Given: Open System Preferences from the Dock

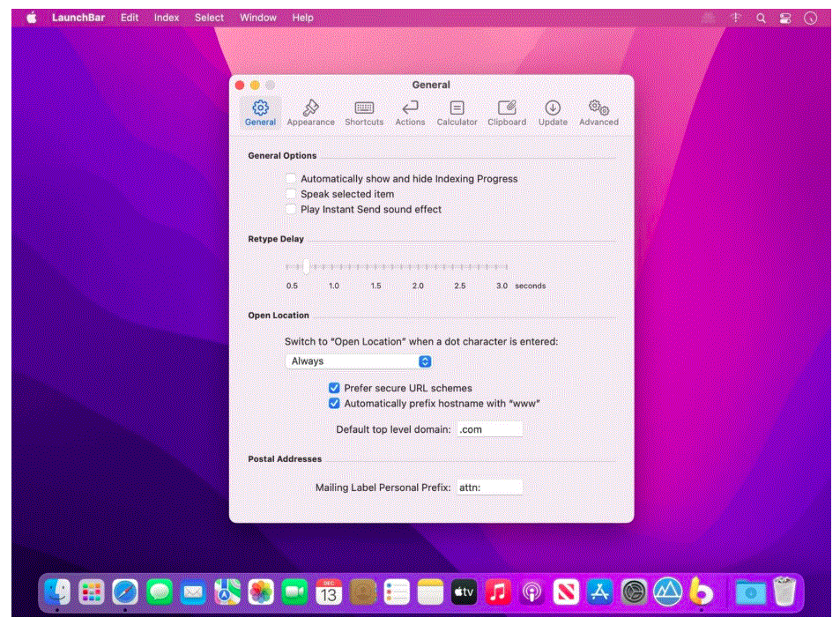Looking at the screenshot, I should 634,592.
